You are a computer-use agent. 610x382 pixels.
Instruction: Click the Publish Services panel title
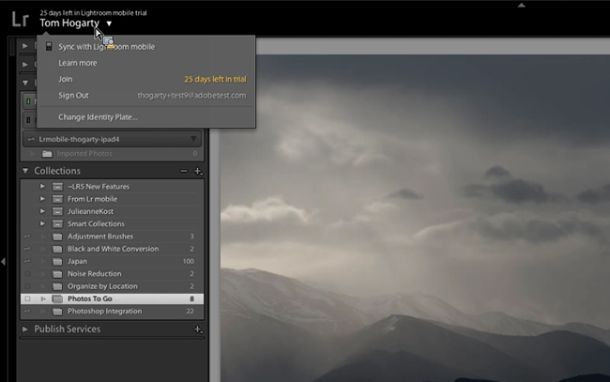point(67,329)
